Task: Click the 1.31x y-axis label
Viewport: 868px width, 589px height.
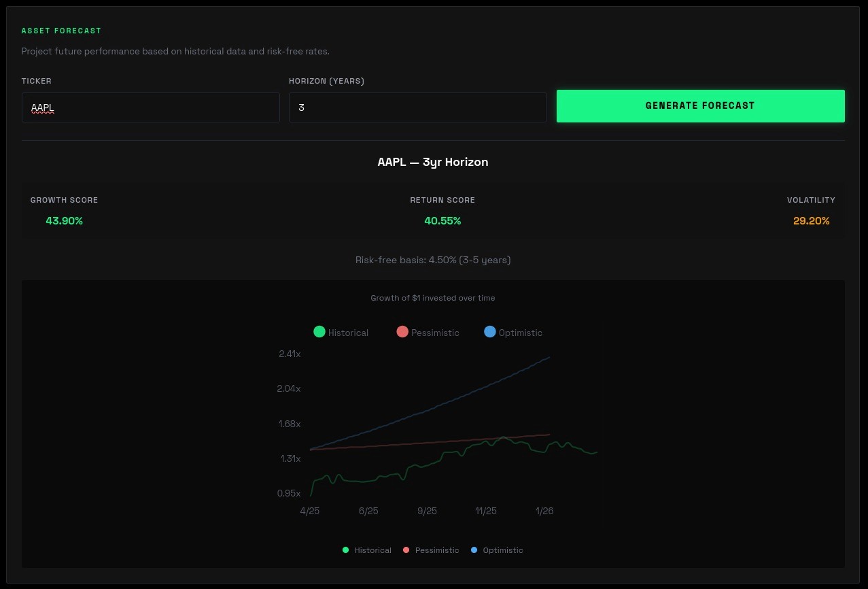Action: [290, 458]
